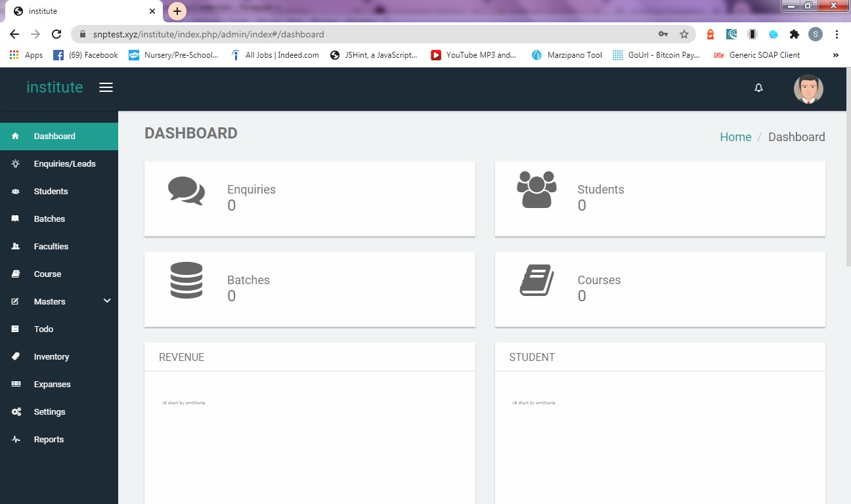Click the Reports pulse icon in sidebar
This screenshot has width=851, height=504.
[16, 440]
